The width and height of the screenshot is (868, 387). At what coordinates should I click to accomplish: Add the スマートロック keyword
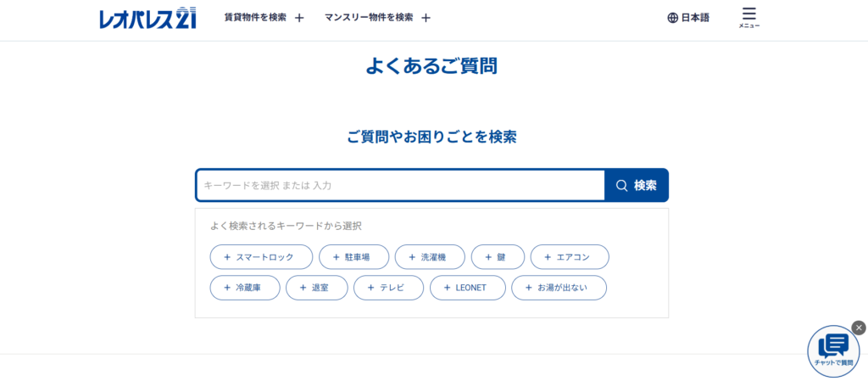coord(261,257)
